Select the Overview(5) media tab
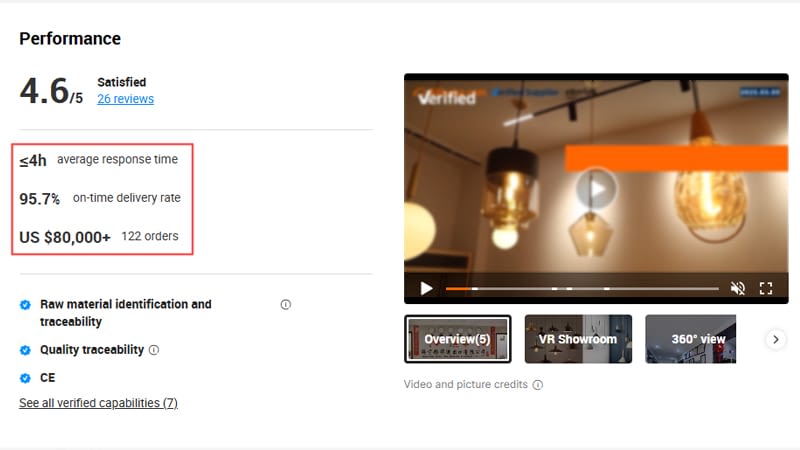 tap(458, 339)
